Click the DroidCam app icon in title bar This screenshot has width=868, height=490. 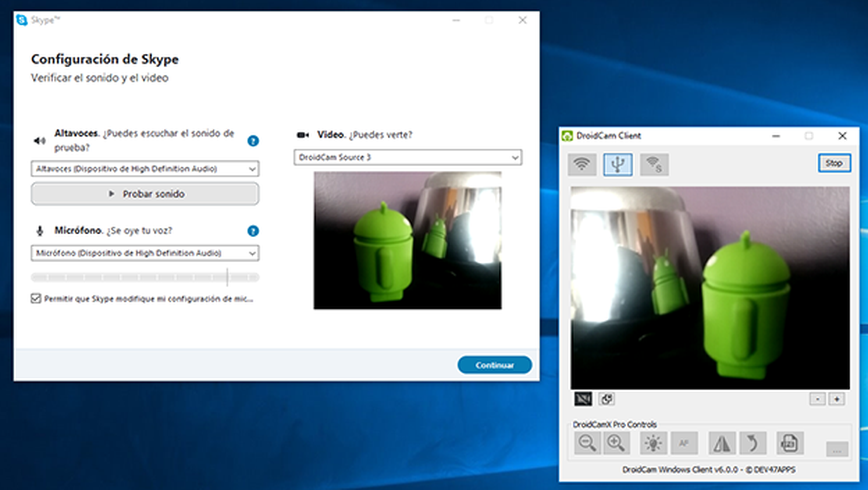[567, 136]
